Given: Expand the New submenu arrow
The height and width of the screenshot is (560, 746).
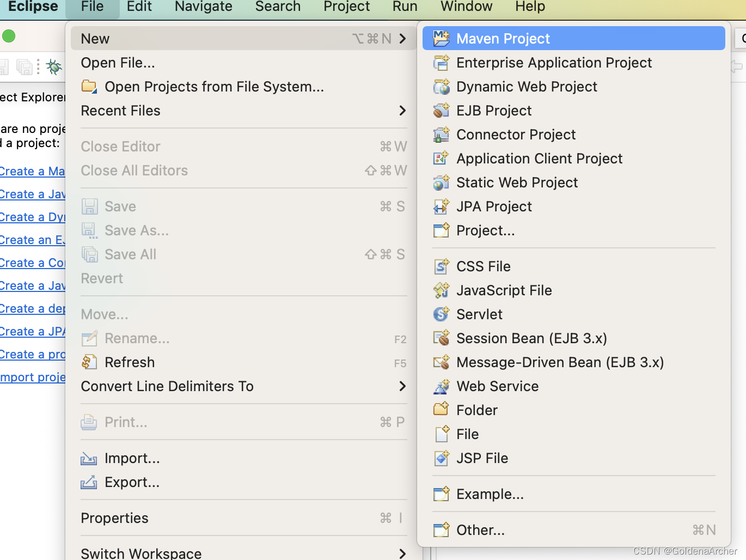Looking at the screenshot, I should (x=402, y=39).
